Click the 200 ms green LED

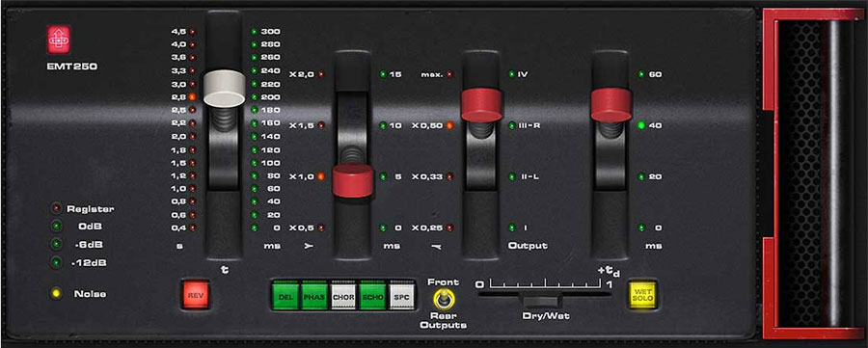(x=254, y=96)
